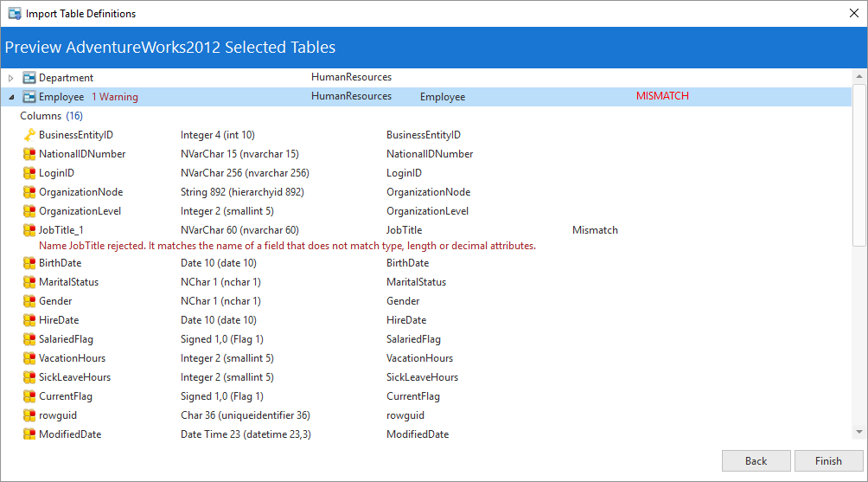Viewport: 868px width, 482px height.
Task: Click the MaritalStatus column icon
Action: [x=29, y=282]
